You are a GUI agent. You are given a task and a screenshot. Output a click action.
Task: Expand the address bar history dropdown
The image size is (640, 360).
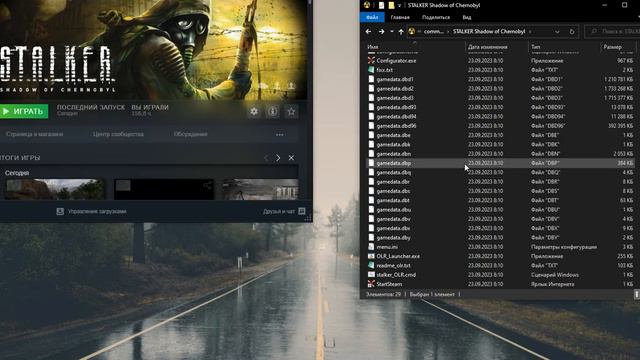557,31
